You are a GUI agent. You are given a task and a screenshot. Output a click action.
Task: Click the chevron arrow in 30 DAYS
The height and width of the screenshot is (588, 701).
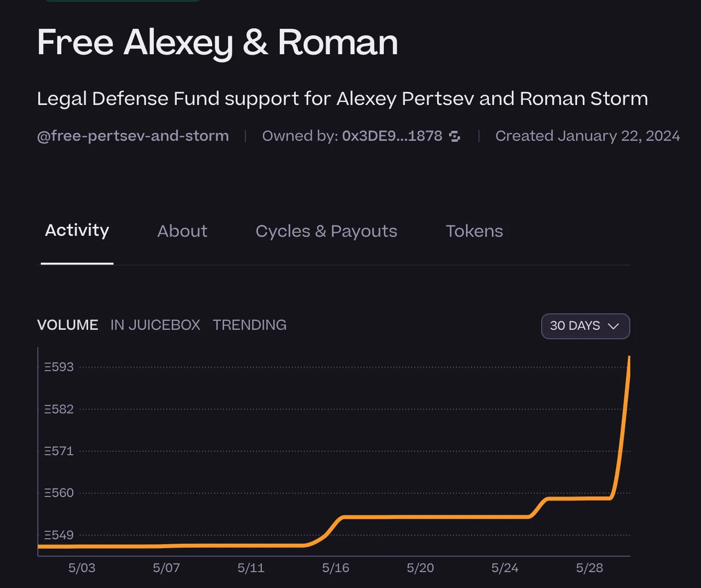coord(613,326)
